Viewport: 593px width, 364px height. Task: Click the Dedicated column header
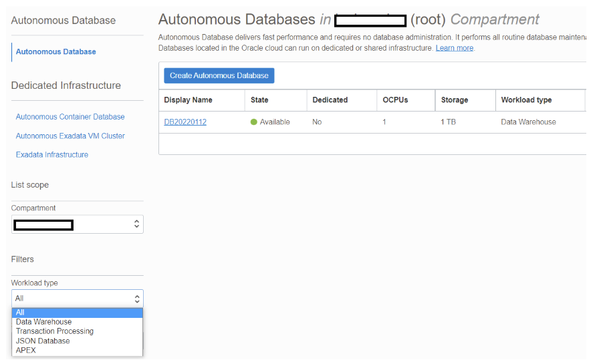pyautogui.click(x=330, y=100)
